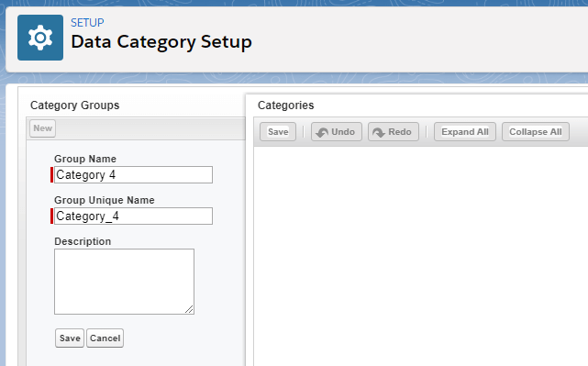Cancel the category group form

point(105,338)
